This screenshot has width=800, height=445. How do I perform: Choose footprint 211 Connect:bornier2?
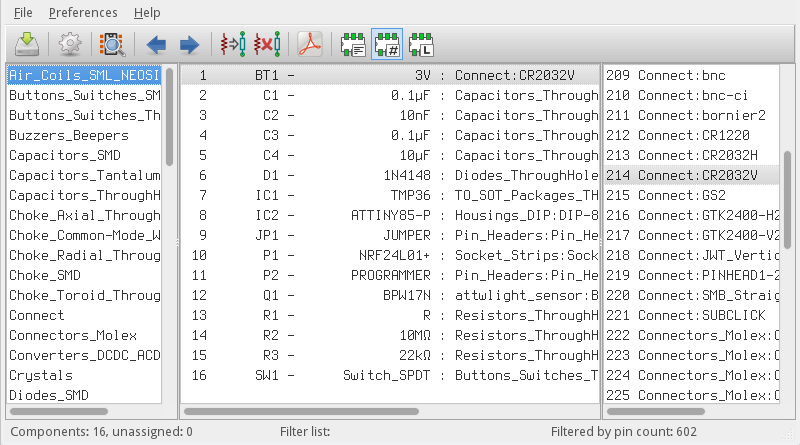(x=692, y=115)
